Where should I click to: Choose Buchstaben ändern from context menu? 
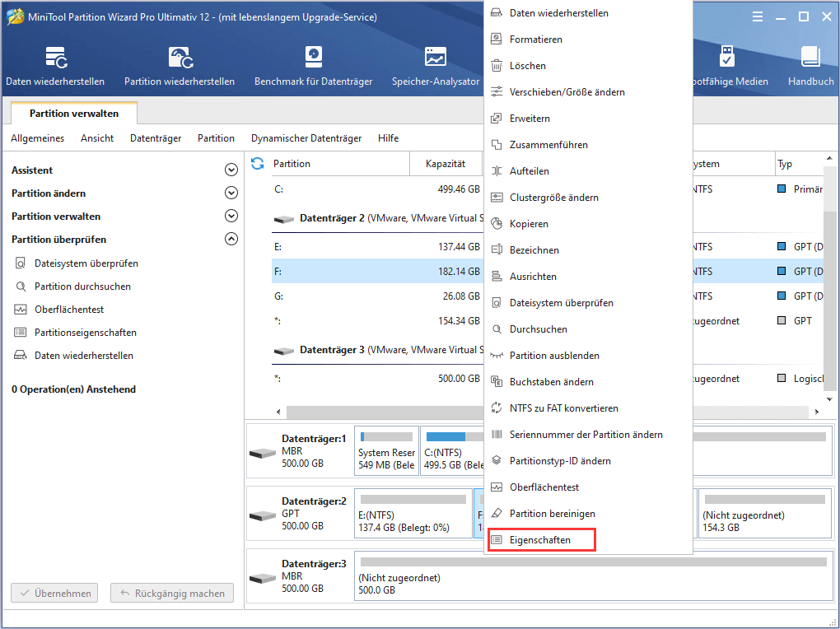(x=588, y=381)
